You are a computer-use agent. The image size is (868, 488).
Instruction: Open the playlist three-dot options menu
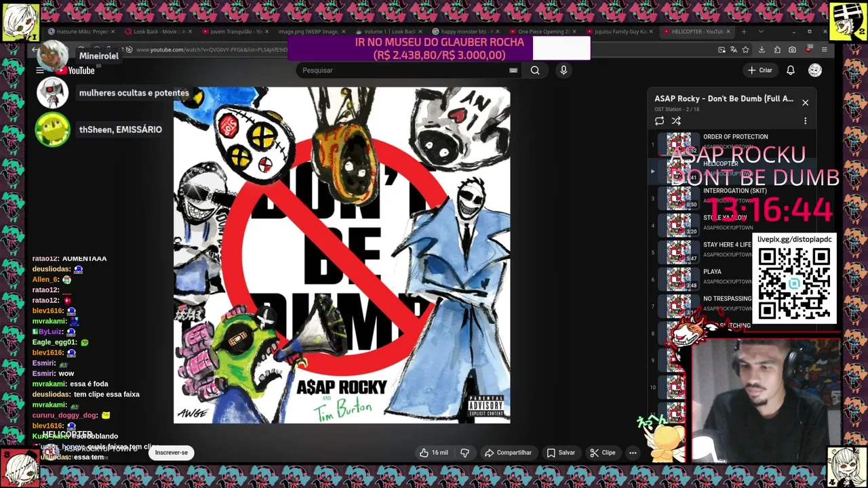tap(805, 121)
